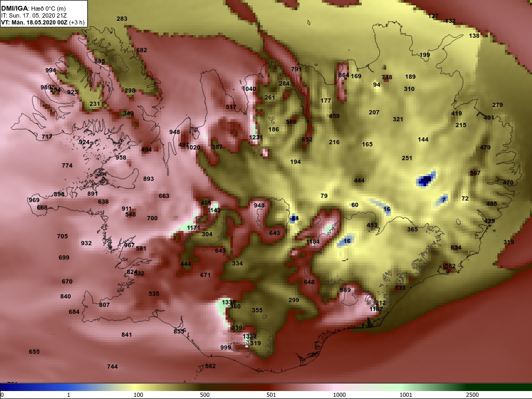Click the map value '717'

47,137
